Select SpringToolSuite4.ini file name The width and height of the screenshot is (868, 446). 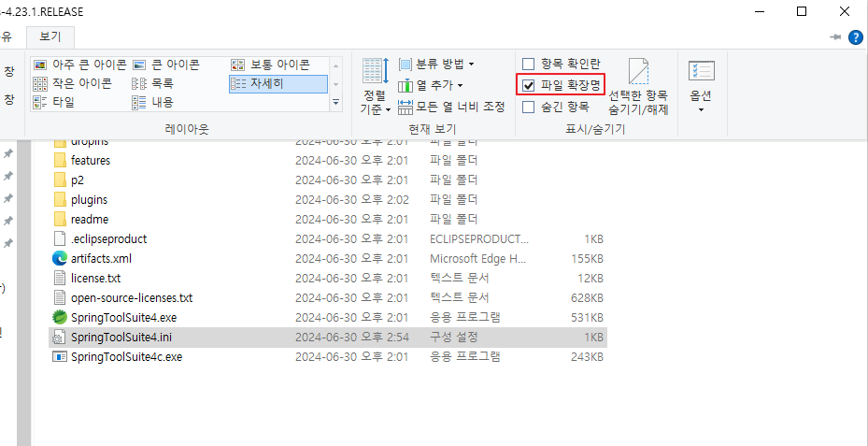(121, 337)
